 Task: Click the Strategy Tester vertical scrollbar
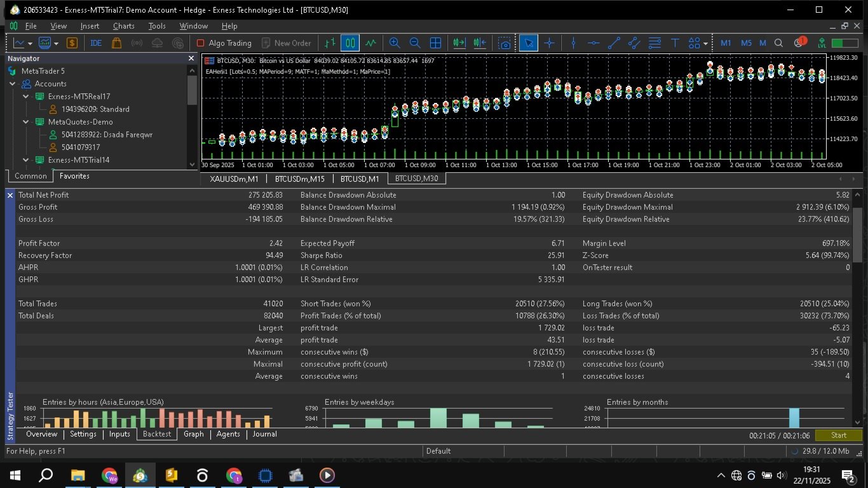pyautogui.click(x=858, y=308)
